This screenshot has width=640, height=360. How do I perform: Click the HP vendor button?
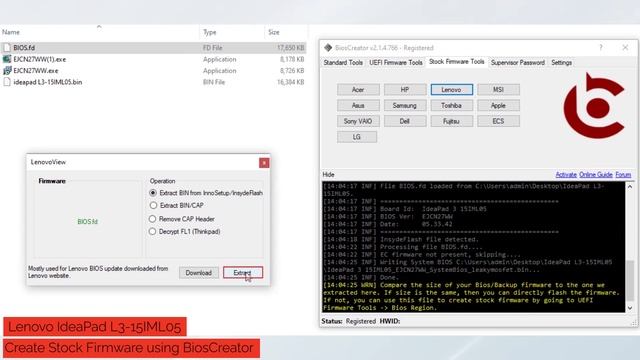(404, 90)
